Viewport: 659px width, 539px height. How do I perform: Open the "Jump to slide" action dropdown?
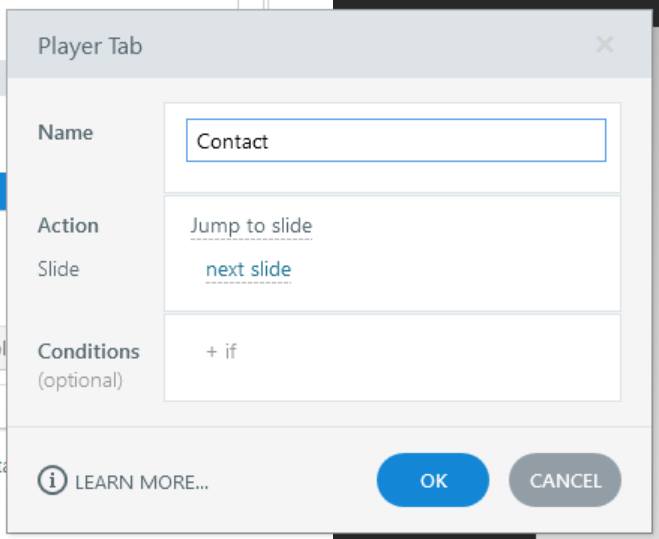click(x=251, y=226)
